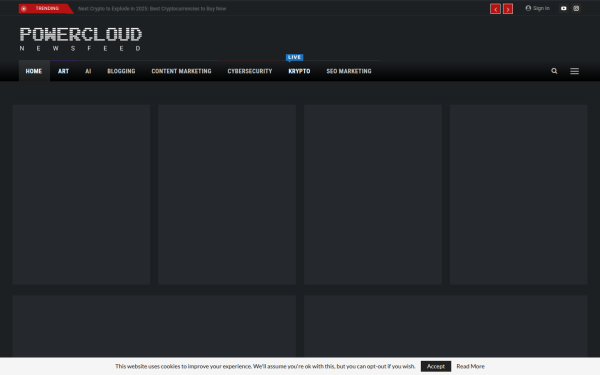Open the AI menu item
600x375 pixels.
tap(88, 71)
